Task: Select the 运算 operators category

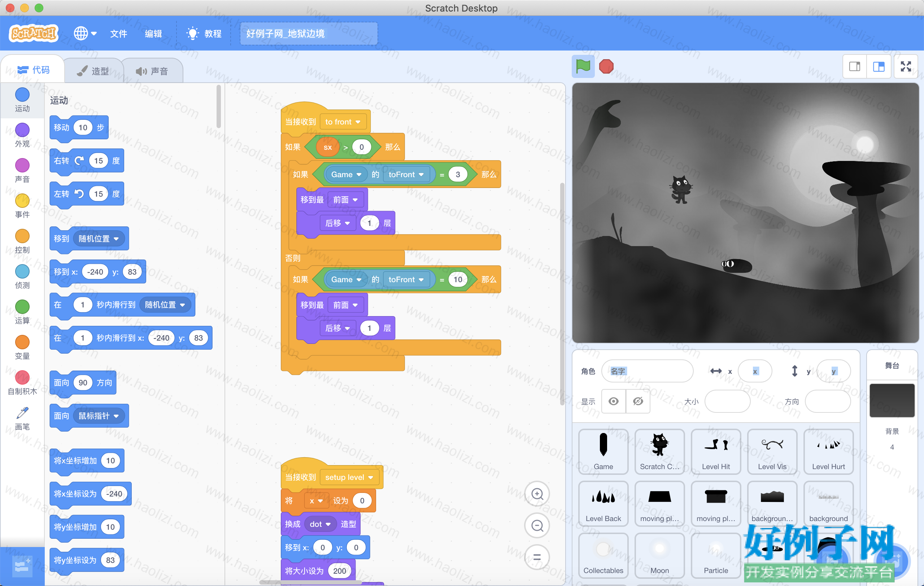Action: pos(22,312)
